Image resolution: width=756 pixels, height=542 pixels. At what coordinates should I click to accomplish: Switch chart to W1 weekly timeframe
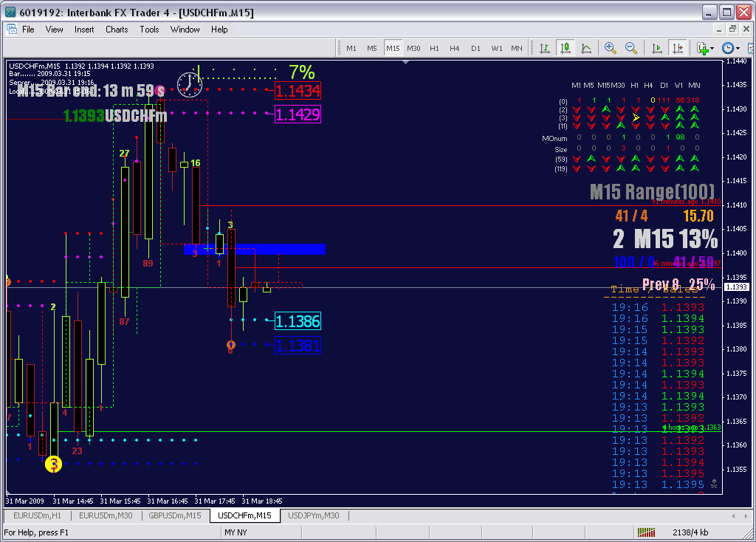pyautogui.click(x=497, y=48)
